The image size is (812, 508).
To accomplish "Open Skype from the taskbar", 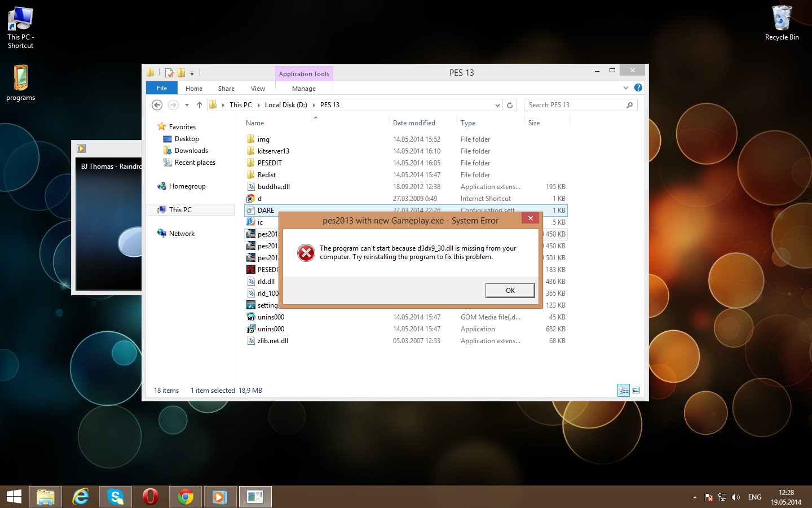I will pyautogui.click(x=116, y=497).
